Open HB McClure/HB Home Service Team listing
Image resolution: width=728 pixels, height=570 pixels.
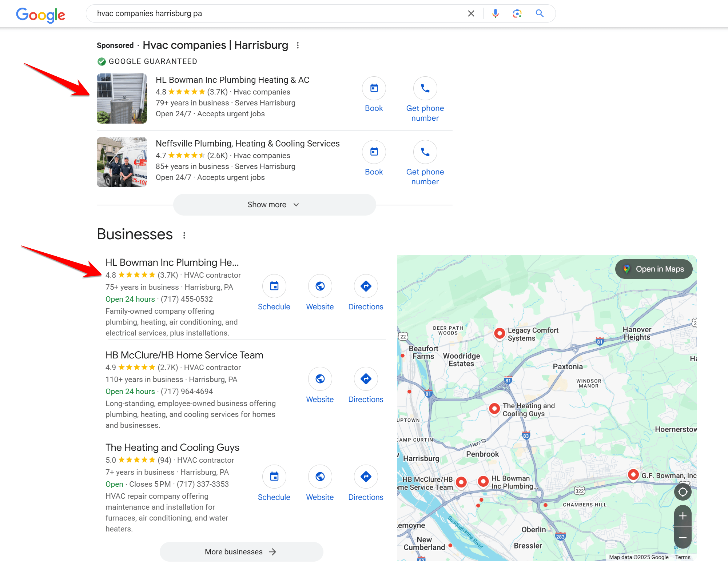point(184,355)
